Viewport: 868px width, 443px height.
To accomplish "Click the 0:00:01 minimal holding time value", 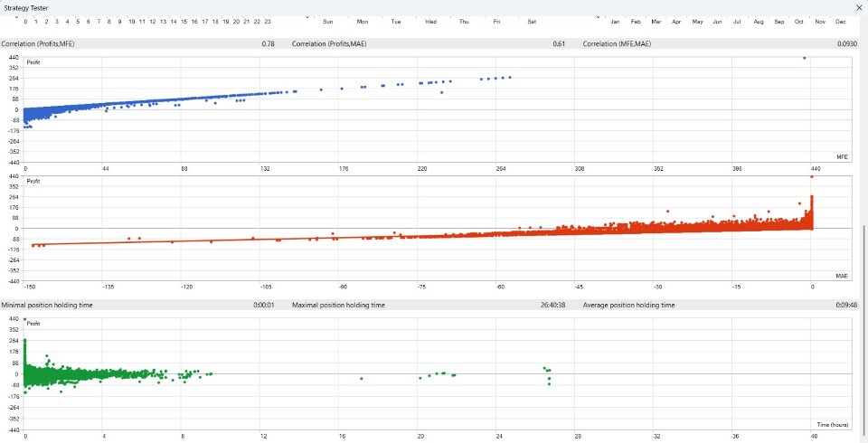I will (264, 305).
